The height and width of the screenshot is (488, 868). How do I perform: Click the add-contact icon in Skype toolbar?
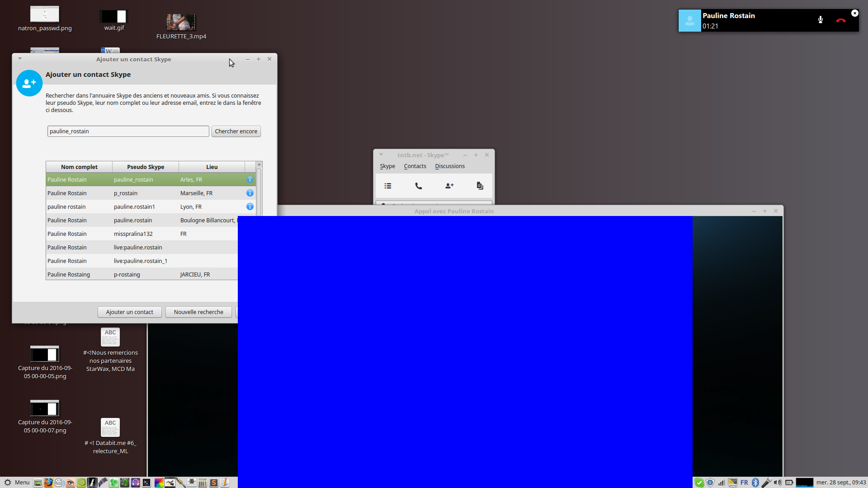pyautogui.click(x=449, y=186)
